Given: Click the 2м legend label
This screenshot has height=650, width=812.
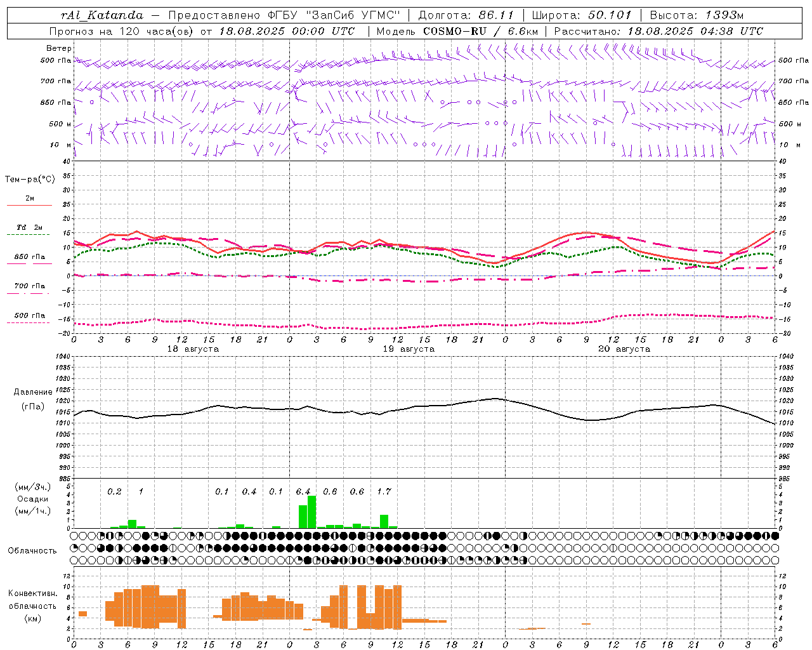Looking at the screenshot, I should click(30, 198).
